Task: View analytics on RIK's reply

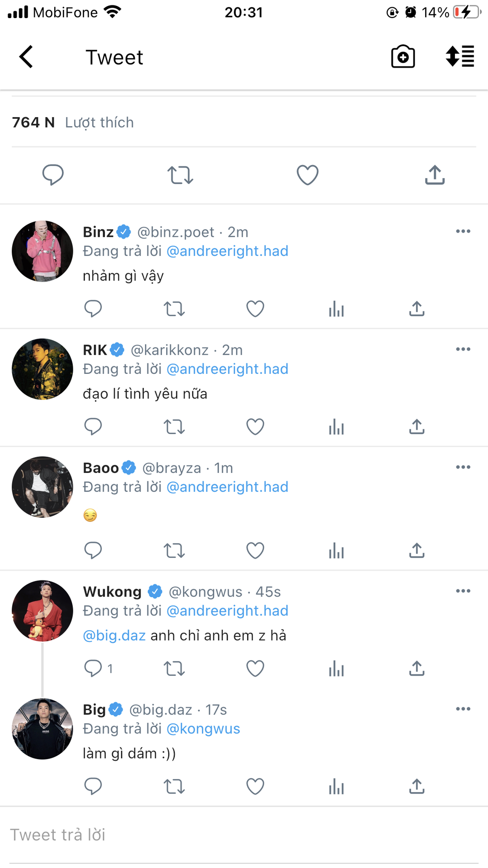Action: [336, 427]
